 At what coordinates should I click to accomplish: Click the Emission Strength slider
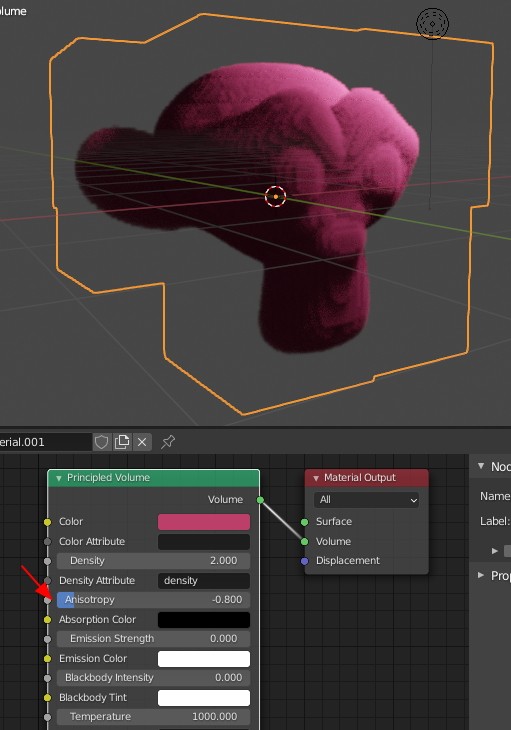pos(153,639)
